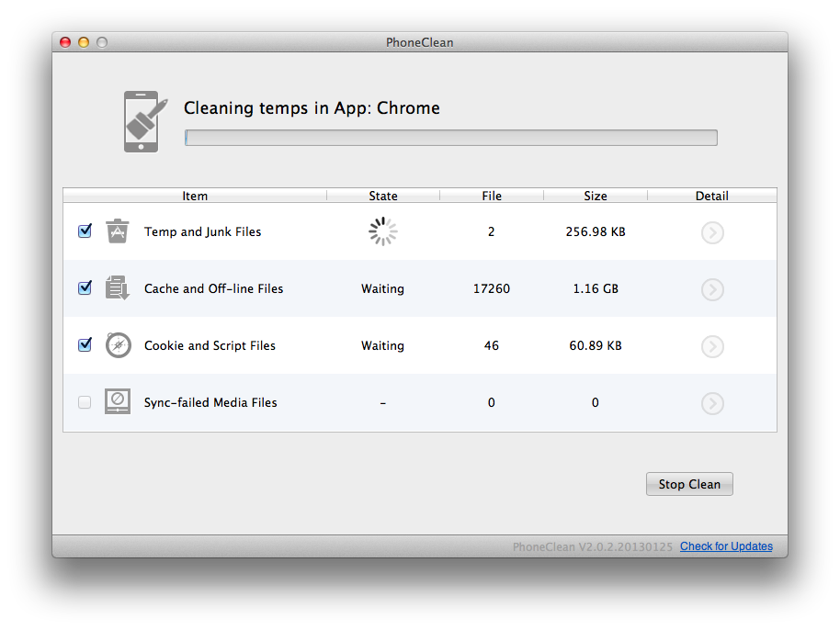Image resolution: width=840 pixels, height=630 pixels.
Task: Close the PhoneClean window with red button
Action: [65, 42]
